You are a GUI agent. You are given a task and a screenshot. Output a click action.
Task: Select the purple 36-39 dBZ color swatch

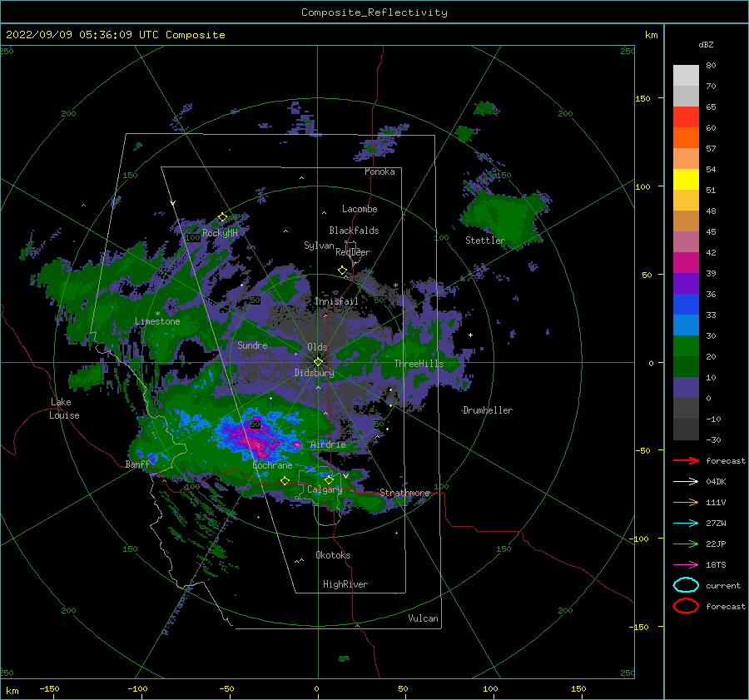[686, 284]
